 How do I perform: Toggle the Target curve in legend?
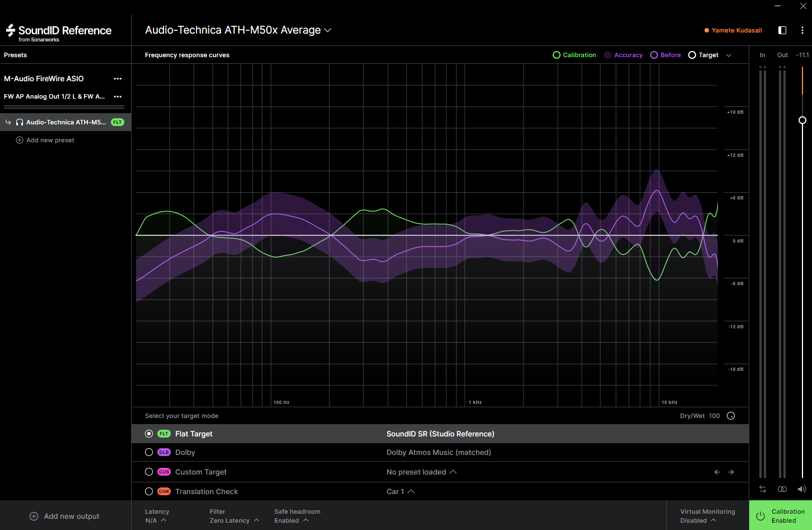click(703, 55)
